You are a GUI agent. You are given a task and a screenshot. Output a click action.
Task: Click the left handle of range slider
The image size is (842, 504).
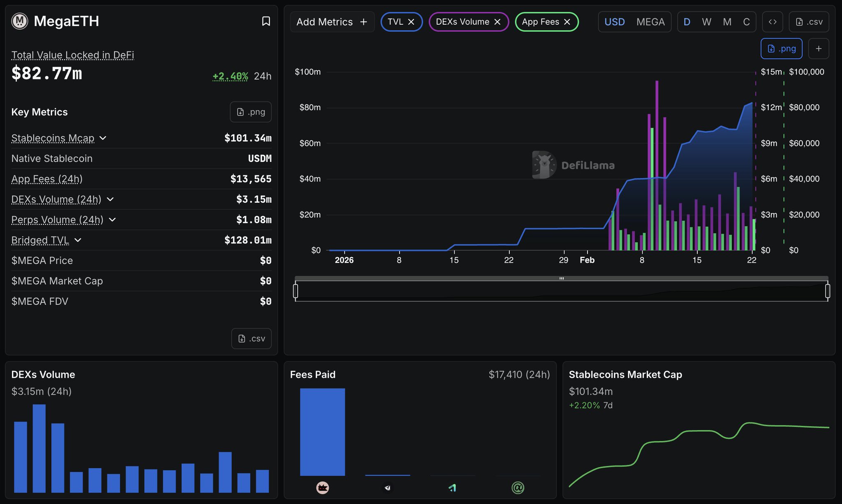(296, 291)
